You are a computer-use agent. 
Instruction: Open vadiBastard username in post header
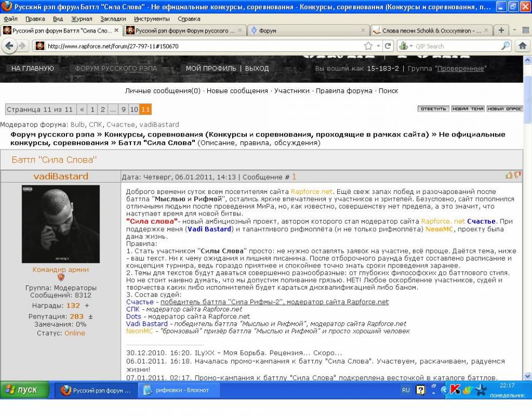click(61, 176)
